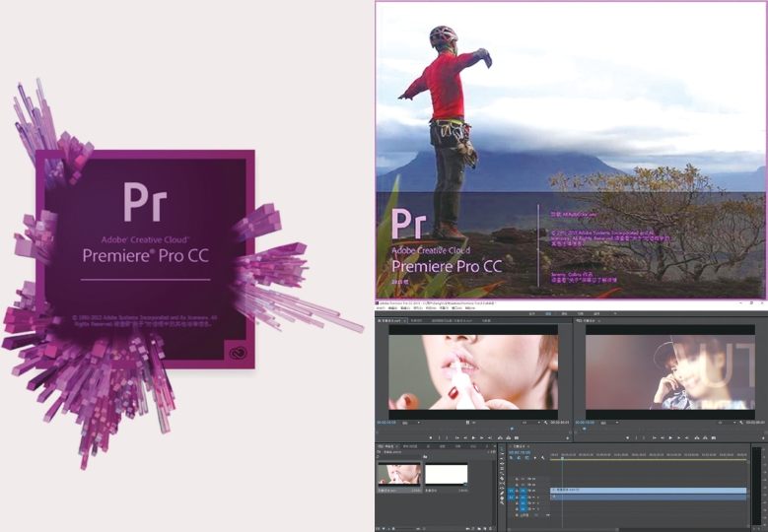This screenshot has width=768, height=532.
Task: Open Source monitor settings wrench menu
Action: pos(545,423)
